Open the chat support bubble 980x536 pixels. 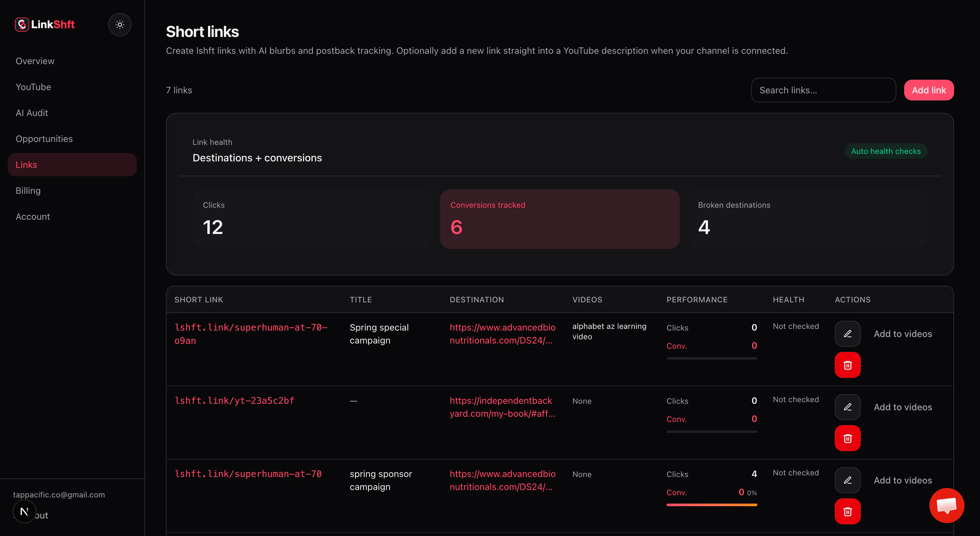click(947, 505)
